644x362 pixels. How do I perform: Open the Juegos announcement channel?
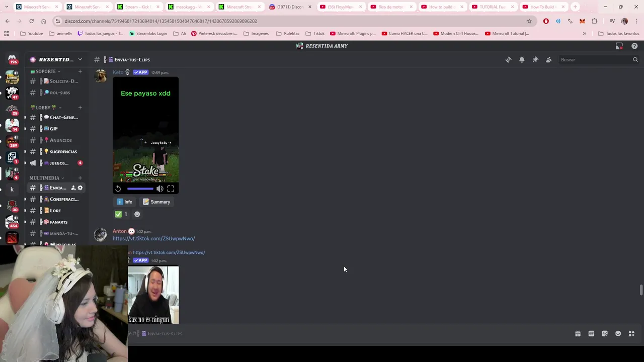pyautogui.click(x=55, y=163)
